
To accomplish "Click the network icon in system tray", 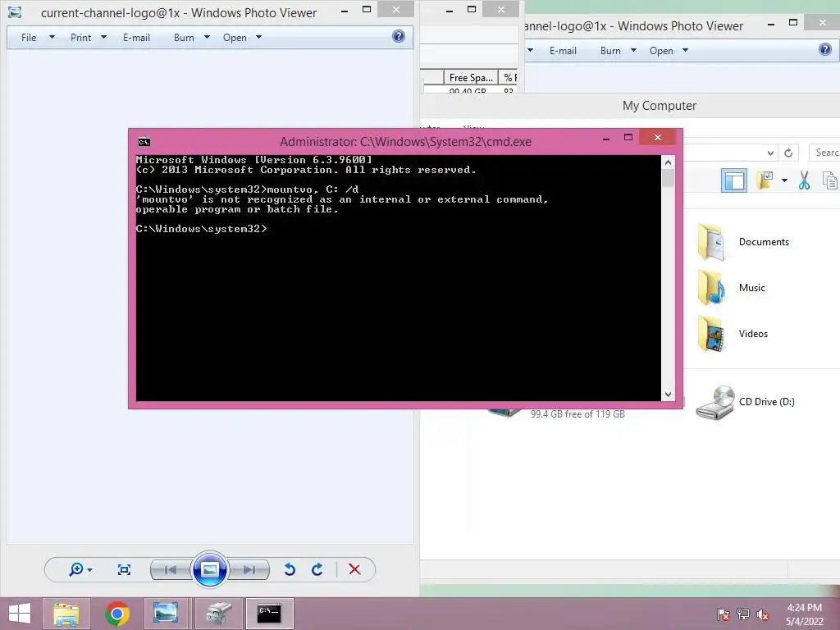I will coord(743,614).
